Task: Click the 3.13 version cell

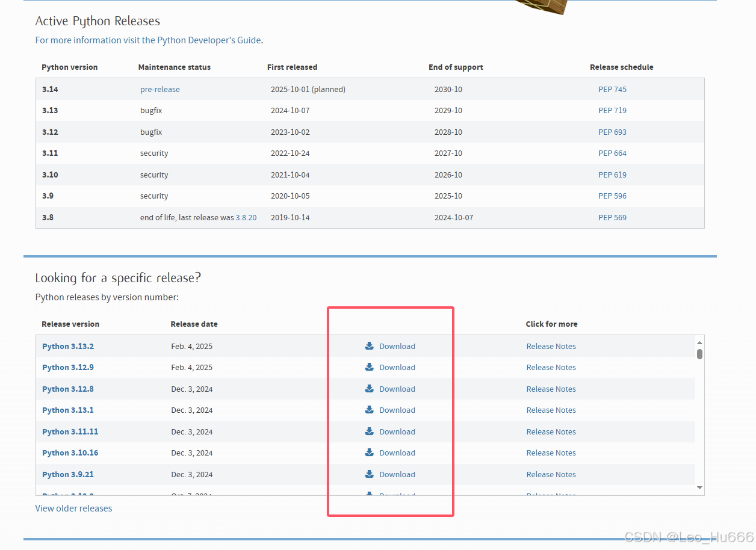Action: coord(50,110)
